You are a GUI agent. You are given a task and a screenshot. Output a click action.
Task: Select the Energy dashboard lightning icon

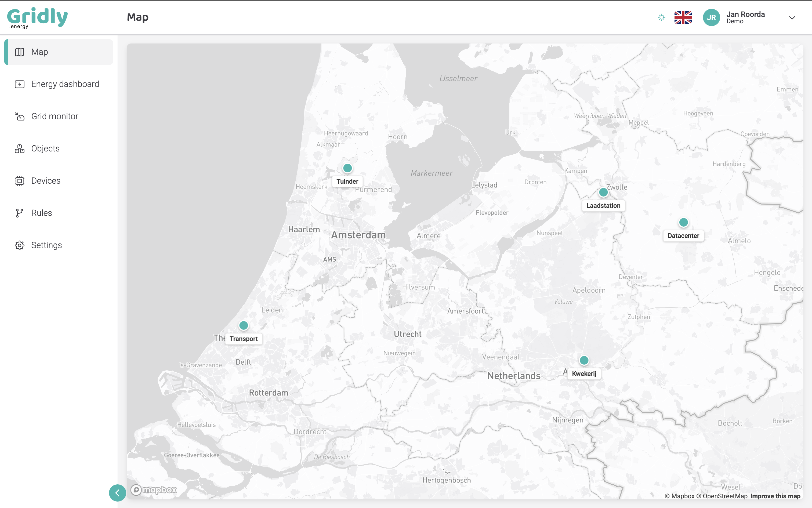(x=20, y=84)
